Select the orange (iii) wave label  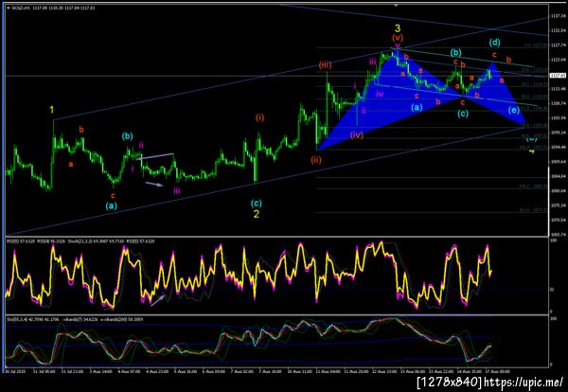[325, 65]
